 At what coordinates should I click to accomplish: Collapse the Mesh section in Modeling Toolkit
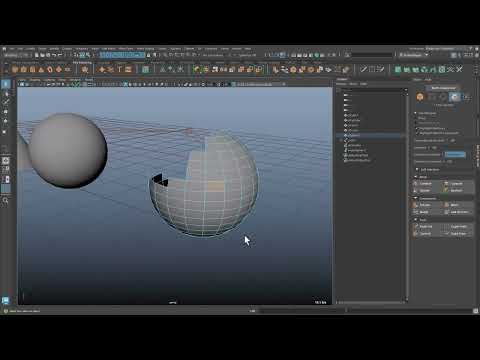click(416, 177)
